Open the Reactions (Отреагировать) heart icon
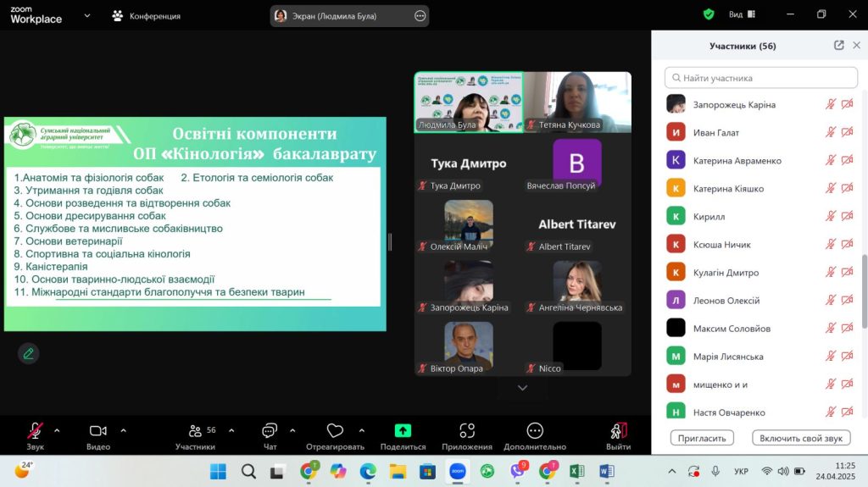 [x=335, y=431]
